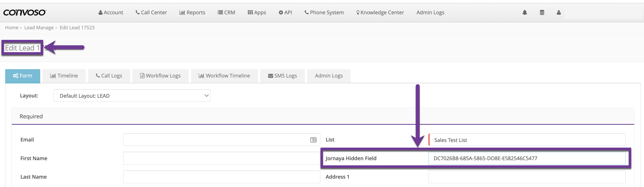
Task: Open the notifications bell icon
Action: click(x=524, y=13)
